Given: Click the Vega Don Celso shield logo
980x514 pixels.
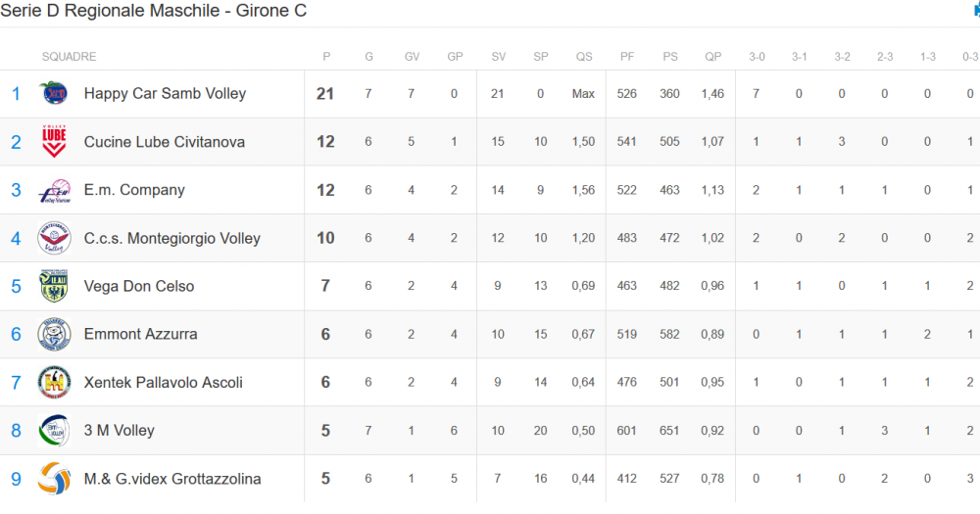Looking at the screenshot, I should click(54, 286).
